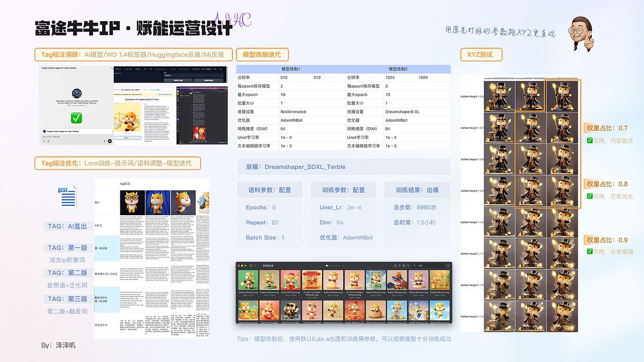Open the search scope dropdown in the search box
This screenshot has width=644, height=362.
(417, 265)
